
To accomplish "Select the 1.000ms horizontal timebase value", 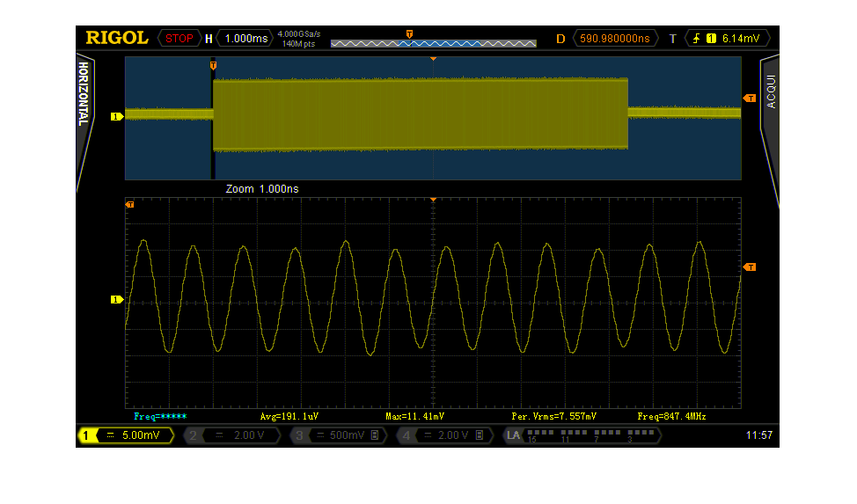I will pos(246,39).
